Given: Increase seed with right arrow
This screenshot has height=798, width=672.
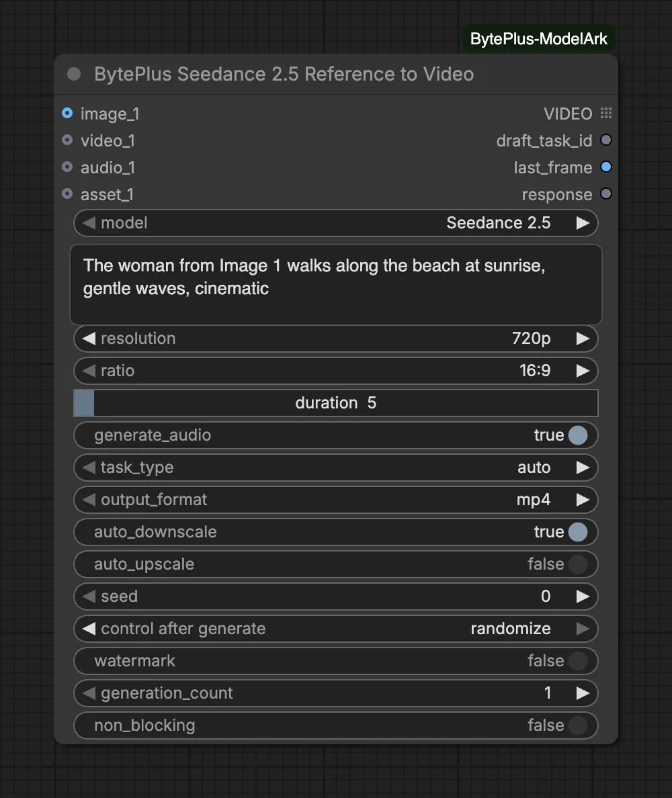Looking at the screenshot, I should click(583, 596).
